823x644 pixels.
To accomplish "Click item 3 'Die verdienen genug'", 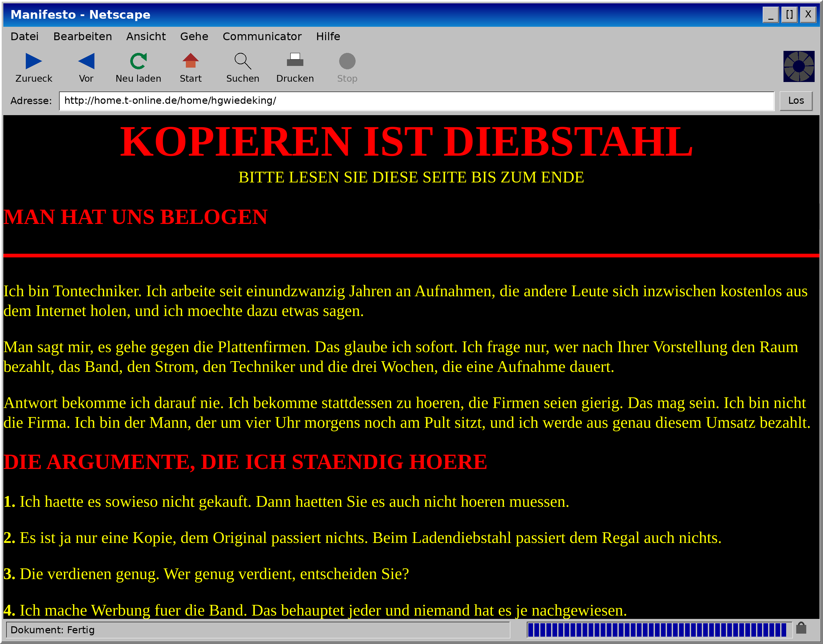I will coord(206,574).
